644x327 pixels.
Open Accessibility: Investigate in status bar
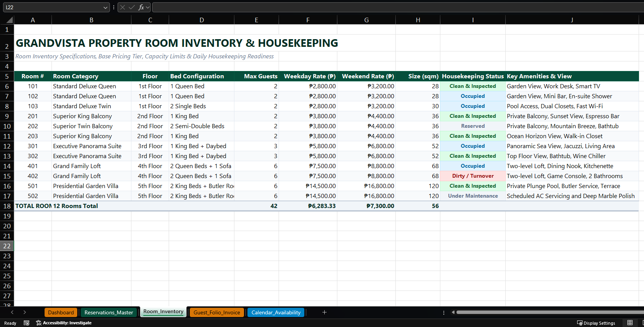pos(64,323)
